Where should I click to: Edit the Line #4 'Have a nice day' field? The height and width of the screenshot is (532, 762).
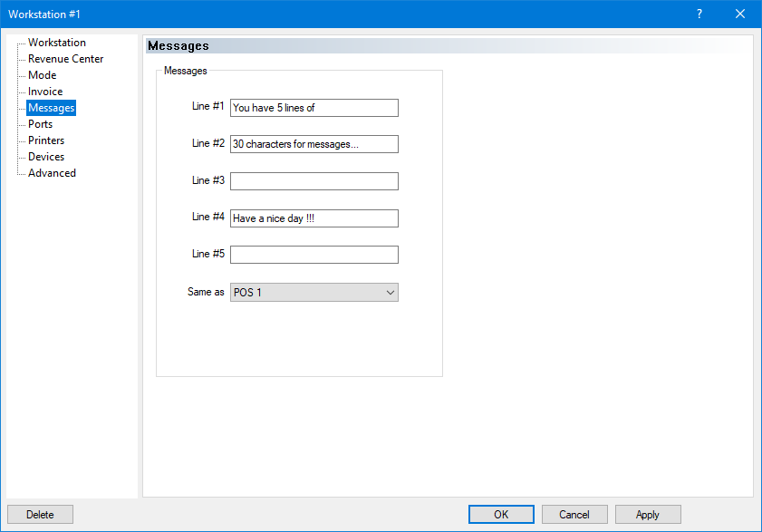[313, 218]
